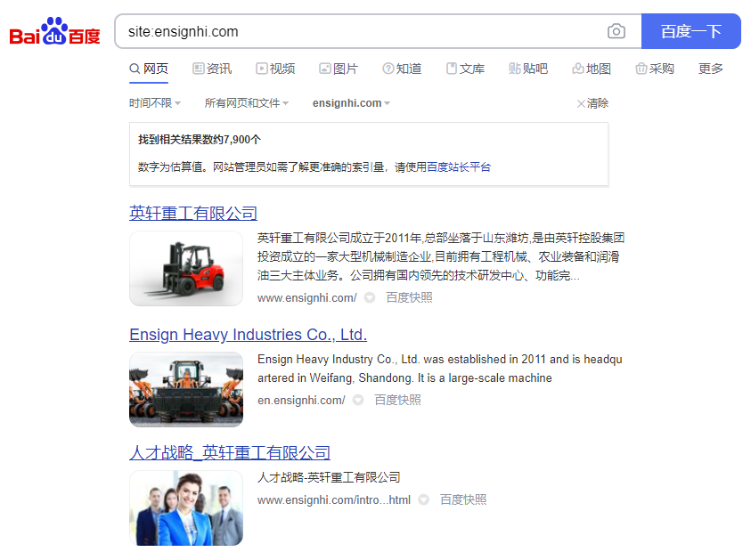Open the 知道 tab
Image resolution: width=751 pixels, height=560 pixels.
point(402,69)
